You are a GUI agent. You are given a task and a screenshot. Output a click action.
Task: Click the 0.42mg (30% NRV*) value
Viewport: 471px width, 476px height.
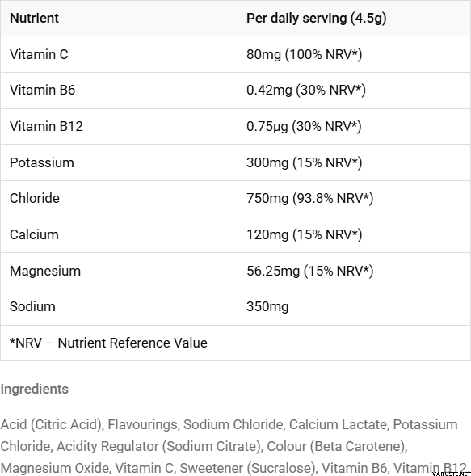click(x=306, y=91)
